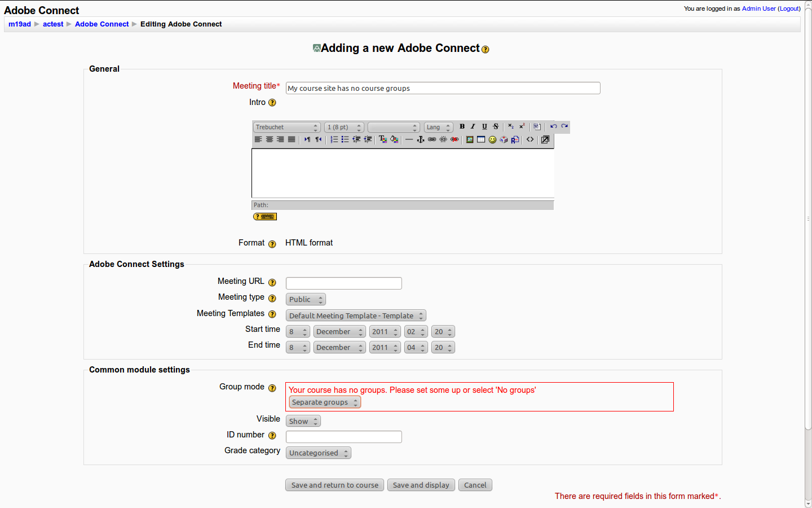Insert a numbered list
Viewport: 812px width, 508px height.
[x=334, y=139]
